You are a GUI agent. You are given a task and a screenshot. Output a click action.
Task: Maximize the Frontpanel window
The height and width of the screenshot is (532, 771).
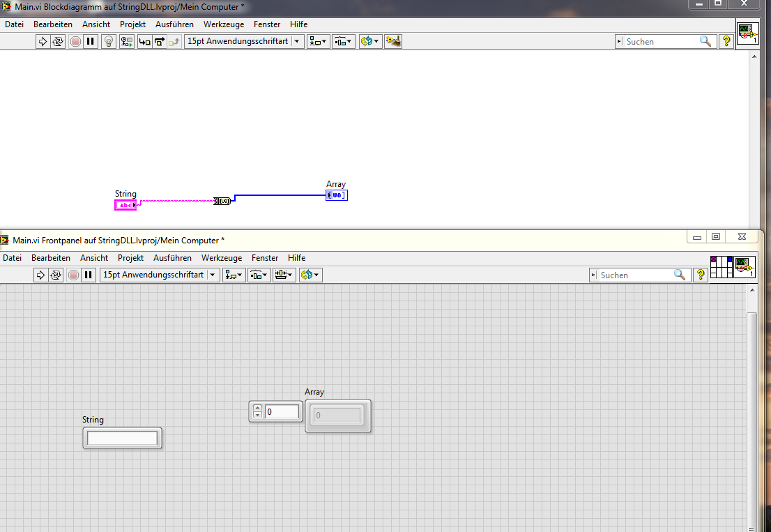(716, 236)
